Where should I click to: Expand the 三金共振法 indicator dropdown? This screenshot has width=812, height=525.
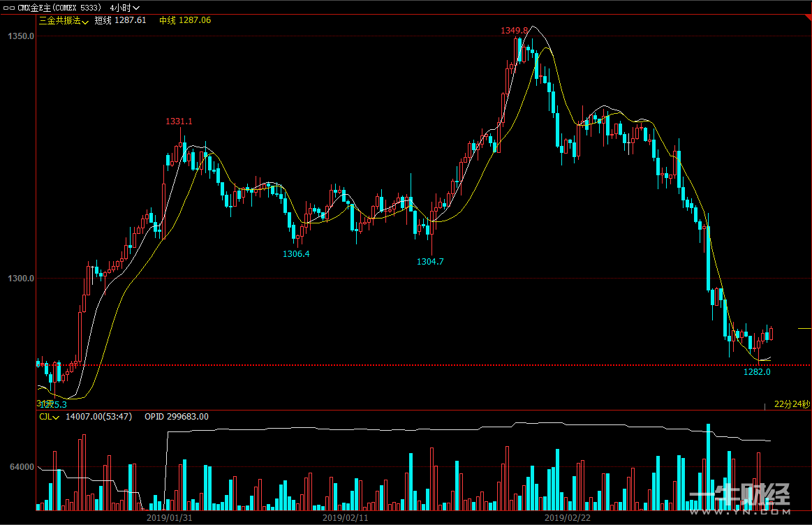point(63,21)
